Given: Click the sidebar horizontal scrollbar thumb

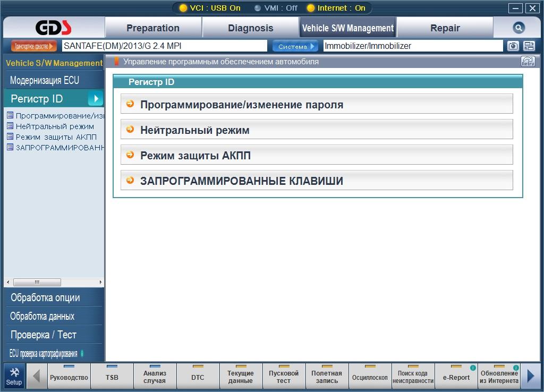Looking at the screenshot, I should [x=37, y=282].
